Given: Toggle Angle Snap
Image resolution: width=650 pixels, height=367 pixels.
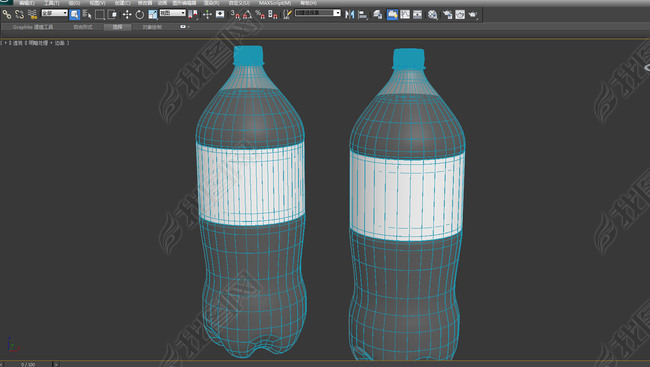Looking at the screenshot, I should [247, 15].
